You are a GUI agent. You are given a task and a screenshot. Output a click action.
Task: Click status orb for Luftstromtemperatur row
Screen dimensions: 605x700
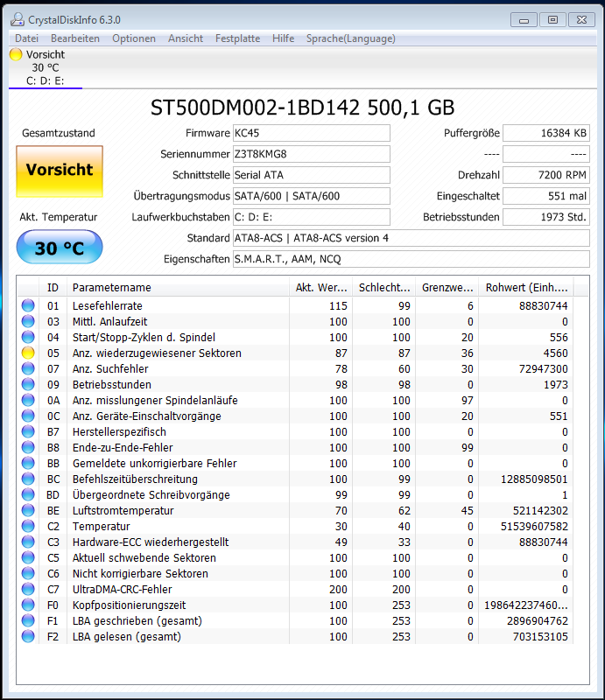pyautogui.click(x=28, y=510)
